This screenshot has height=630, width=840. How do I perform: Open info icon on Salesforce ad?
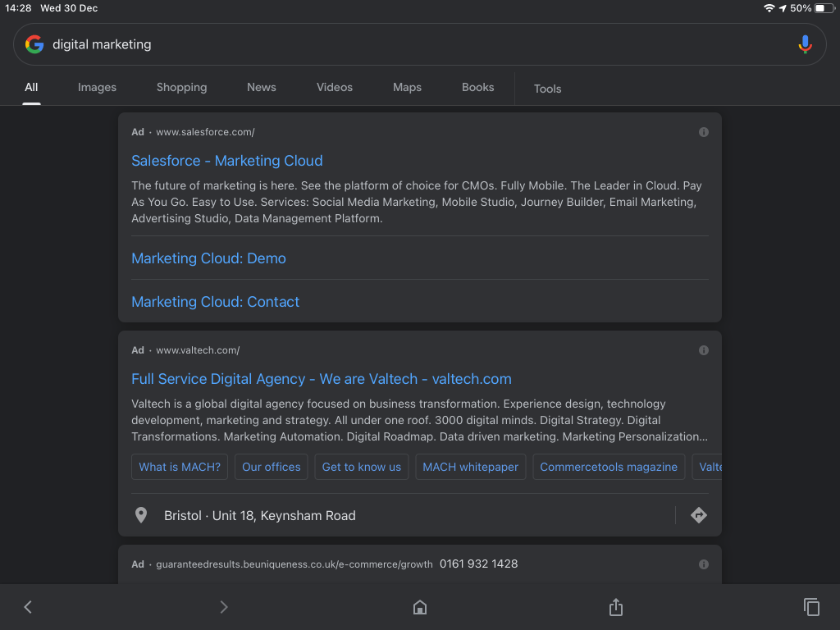tap(703, 132)
